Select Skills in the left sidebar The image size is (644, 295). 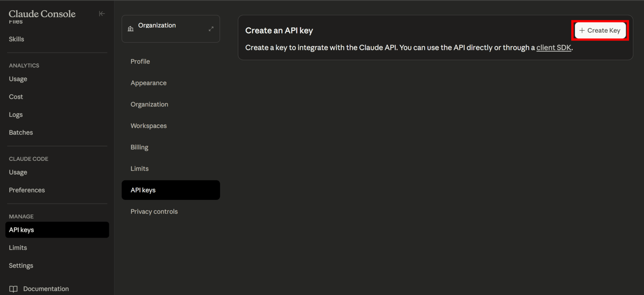click(16, 39)
